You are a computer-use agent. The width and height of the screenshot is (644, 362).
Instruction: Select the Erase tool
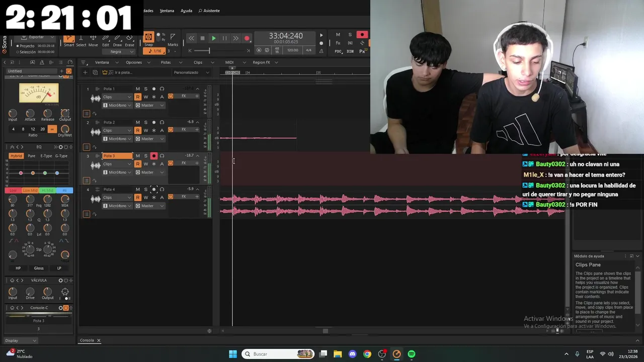[129, 40]
